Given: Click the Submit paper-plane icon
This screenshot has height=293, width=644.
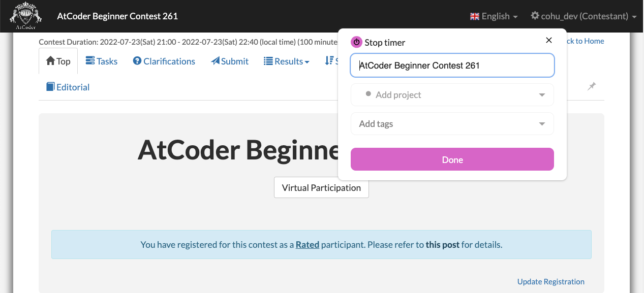Looking at the screenshot, I should (216, 61).
